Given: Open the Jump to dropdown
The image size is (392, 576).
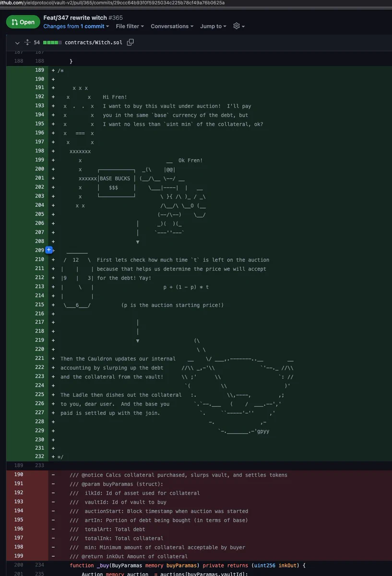Looking at the screenshot, I should [214, 26].
